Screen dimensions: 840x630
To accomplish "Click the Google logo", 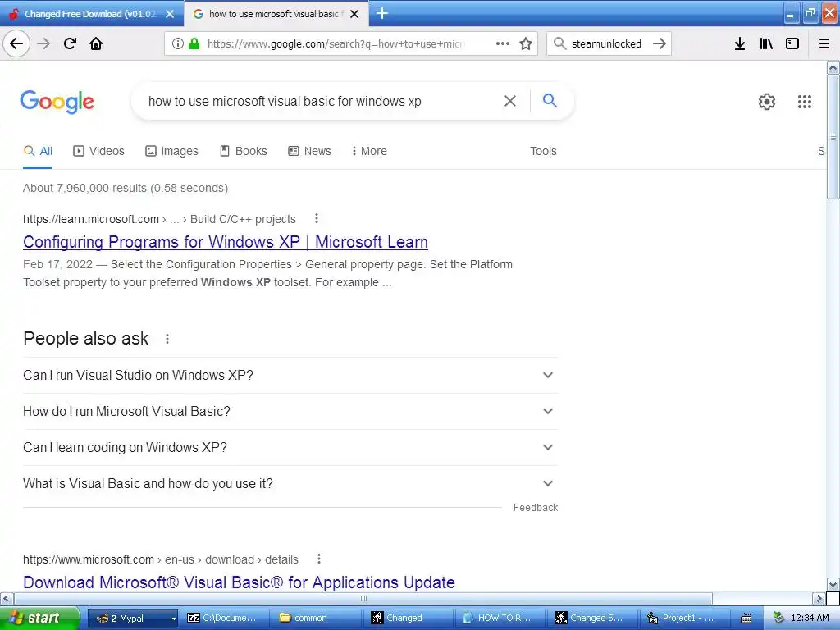I will pos(57,101).
